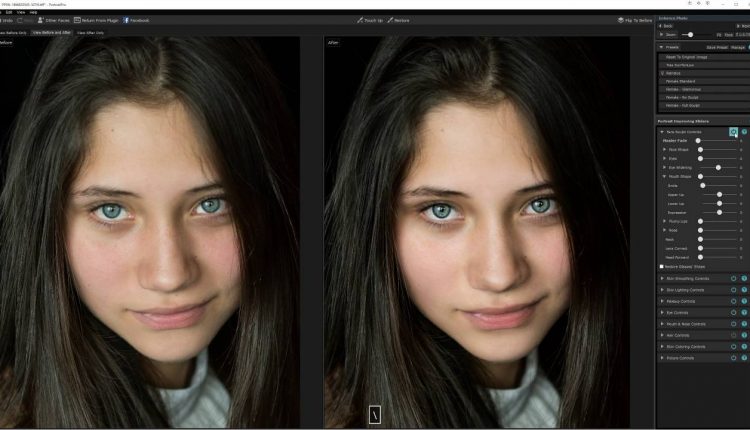Image resolution: width=750 pixels, height=430 pixels.
Task: Click the Manage presets button
Action: (x=738, y=47)
